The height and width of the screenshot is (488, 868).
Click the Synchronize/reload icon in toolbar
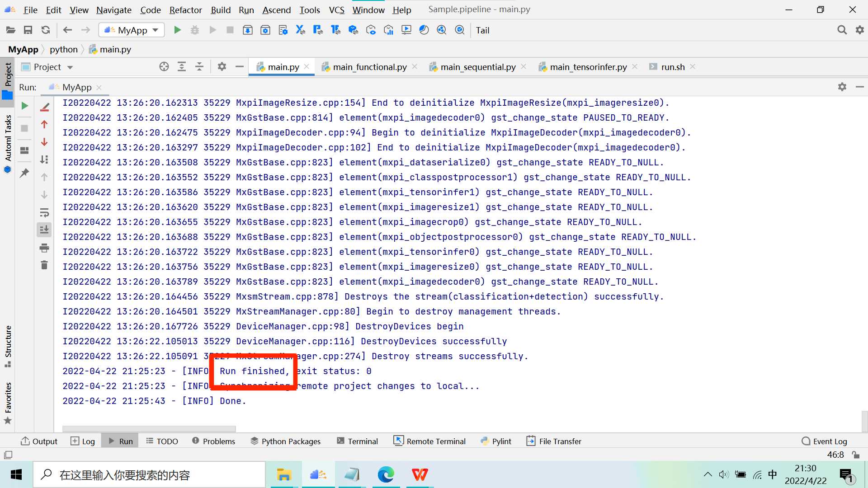46,30
